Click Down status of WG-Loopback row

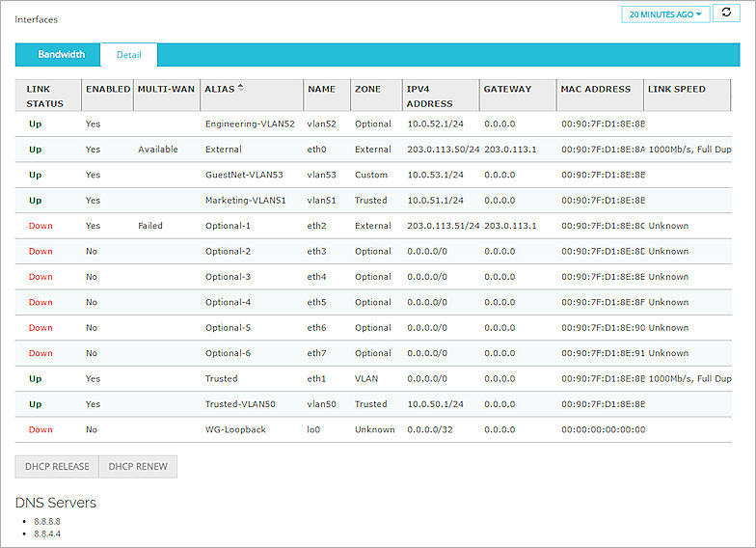[x=40, y=430]
